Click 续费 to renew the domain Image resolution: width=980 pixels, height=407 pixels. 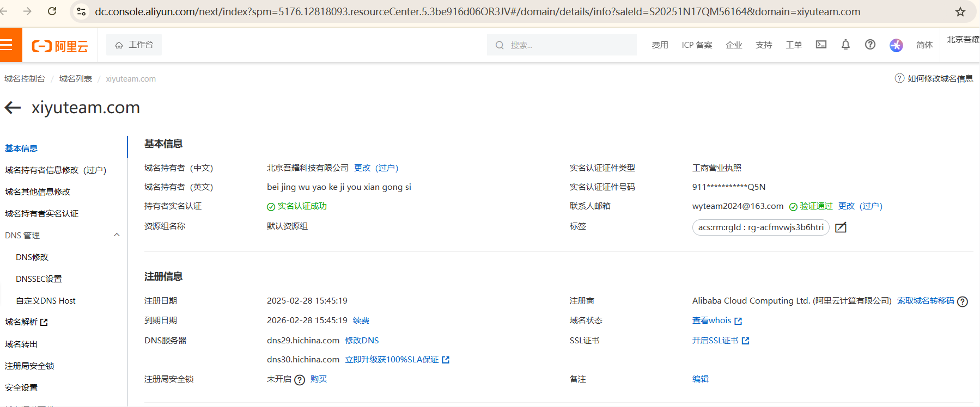point(361,320)
